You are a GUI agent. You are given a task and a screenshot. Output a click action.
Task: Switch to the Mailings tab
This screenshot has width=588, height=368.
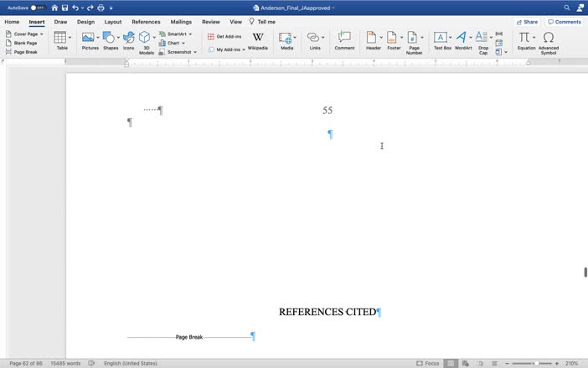coord(181,22)
